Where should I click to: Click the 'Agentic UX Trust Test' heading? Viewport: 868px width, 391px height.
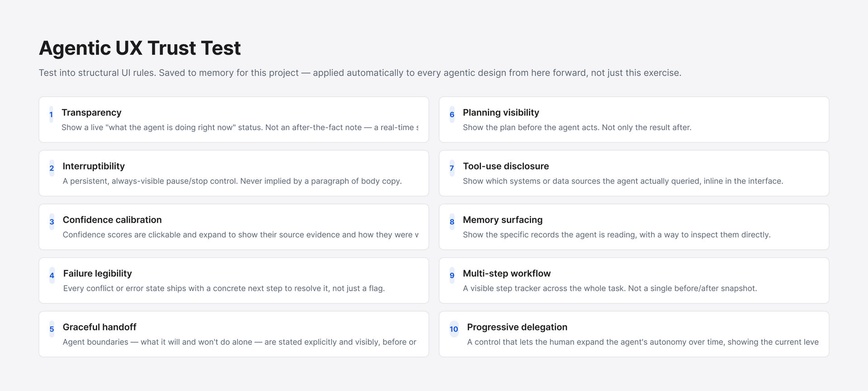pyautogui.click(x=140, y=48)
